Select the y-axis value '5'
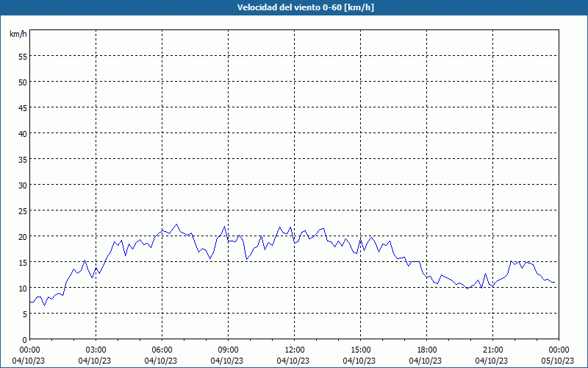 coord(25,314)
